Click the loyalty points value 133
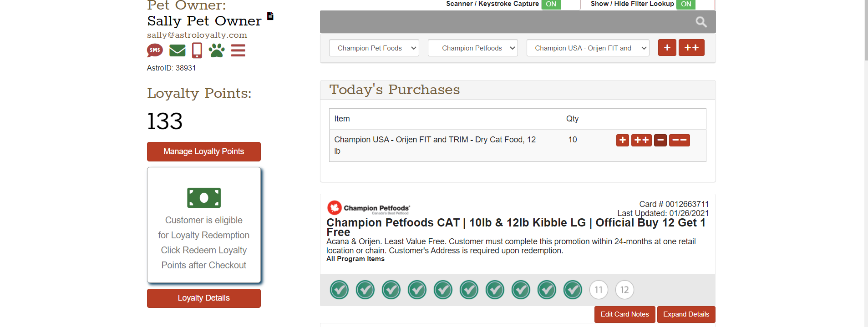Viewport: 868px width, 327px height. pos(165,121)
